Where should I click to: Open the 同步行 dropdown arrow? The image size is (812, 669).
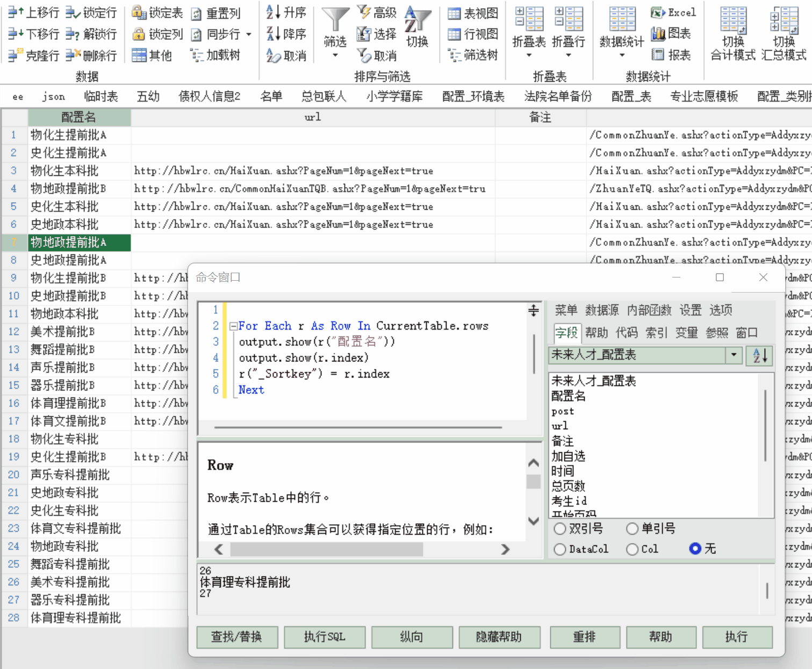[248, 33]
